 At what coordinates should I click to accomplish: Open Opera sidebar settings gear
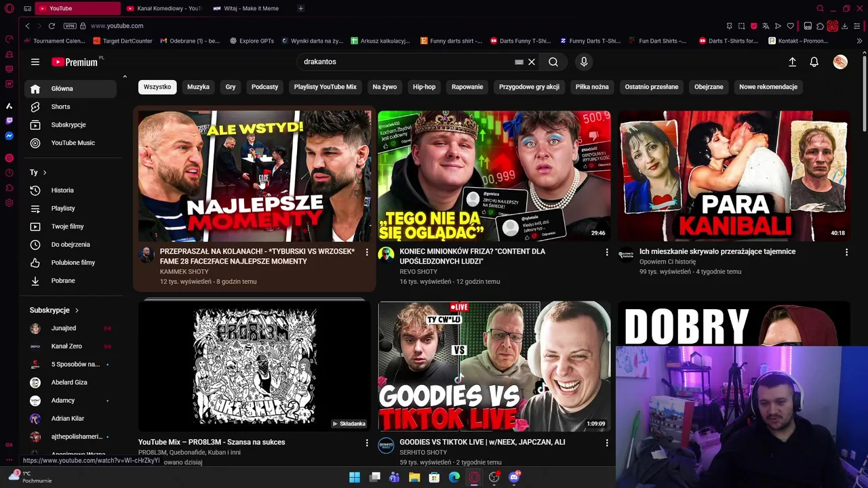(9, 203)
